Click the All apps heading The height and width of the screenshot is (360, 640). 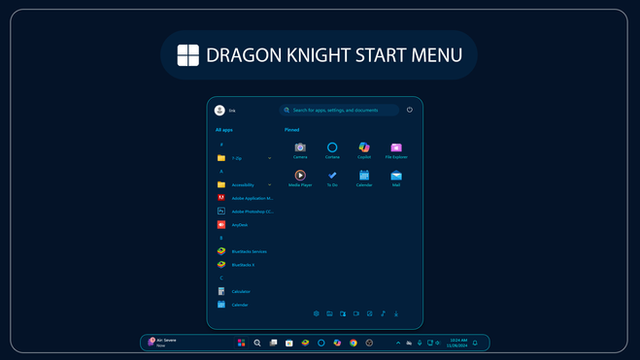point(224,130)
